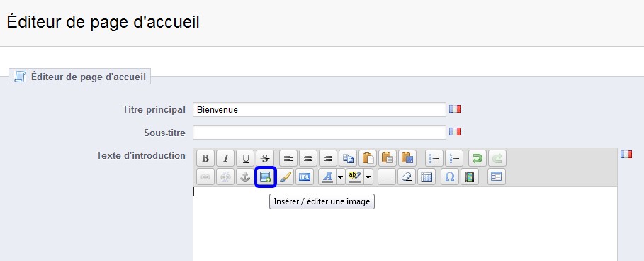Paste from Word
The height and width of the screenshot is (261, 644).
click(x=407, y=158)
